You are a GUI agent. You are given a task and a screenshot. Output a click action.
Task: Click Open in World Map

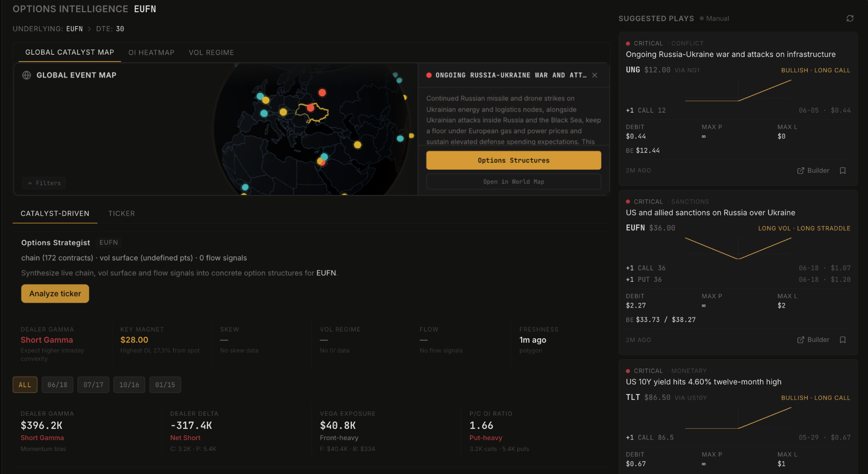(514, 182)
